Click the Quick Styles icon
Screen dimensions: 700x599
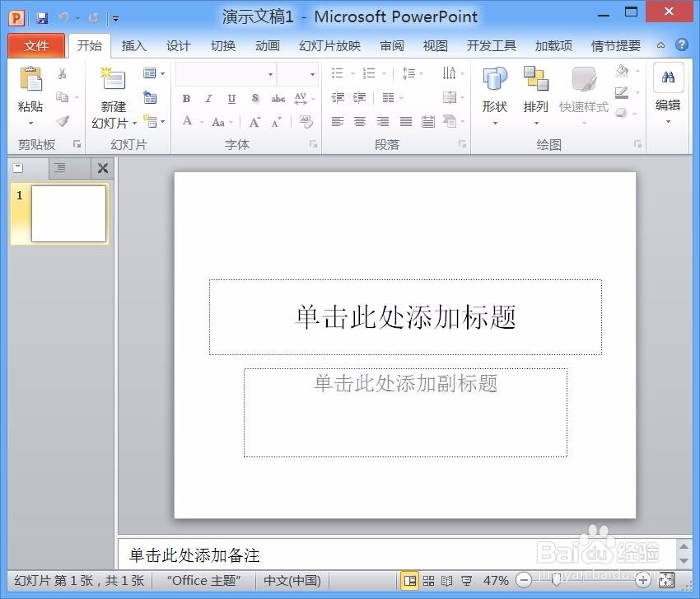pos(584,79)
